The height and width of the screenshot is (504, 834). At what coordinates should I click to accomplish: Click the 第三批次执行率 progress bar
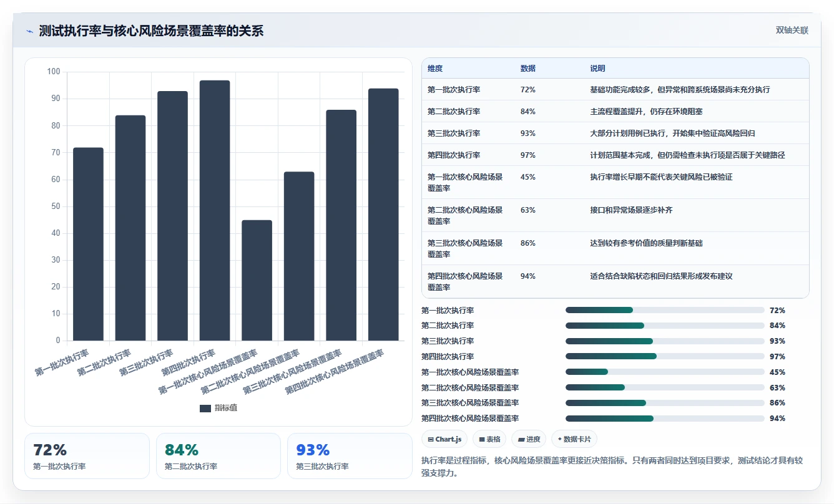[665, 341]
